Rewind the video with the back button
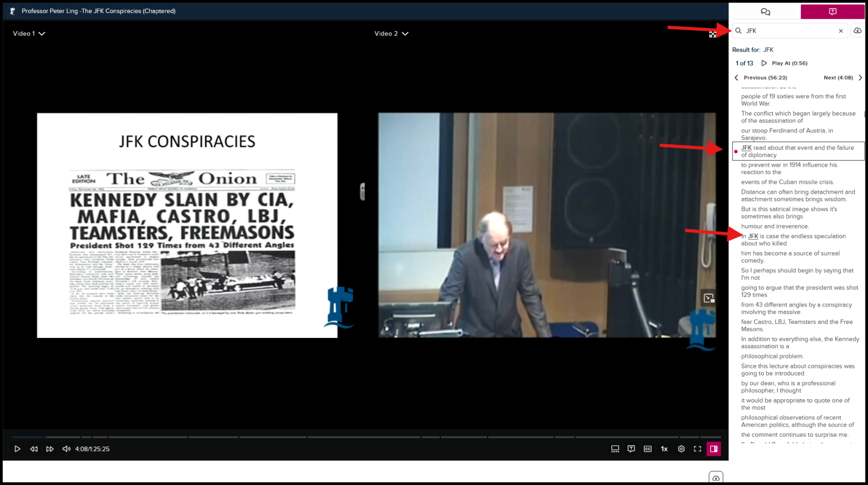This screenshot has height=485, width=868. pyautogui.click(x=34, y=449)
